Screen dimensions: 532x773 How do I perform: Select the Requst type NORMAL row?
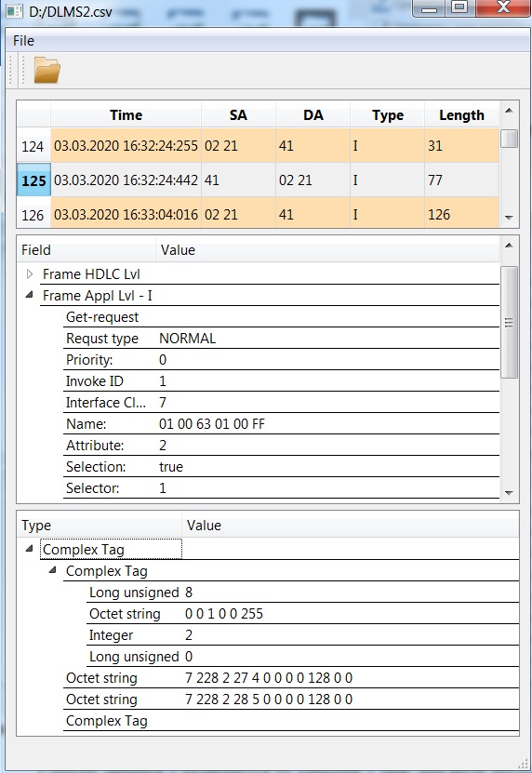pyautogui.click(x=281, y=339)
